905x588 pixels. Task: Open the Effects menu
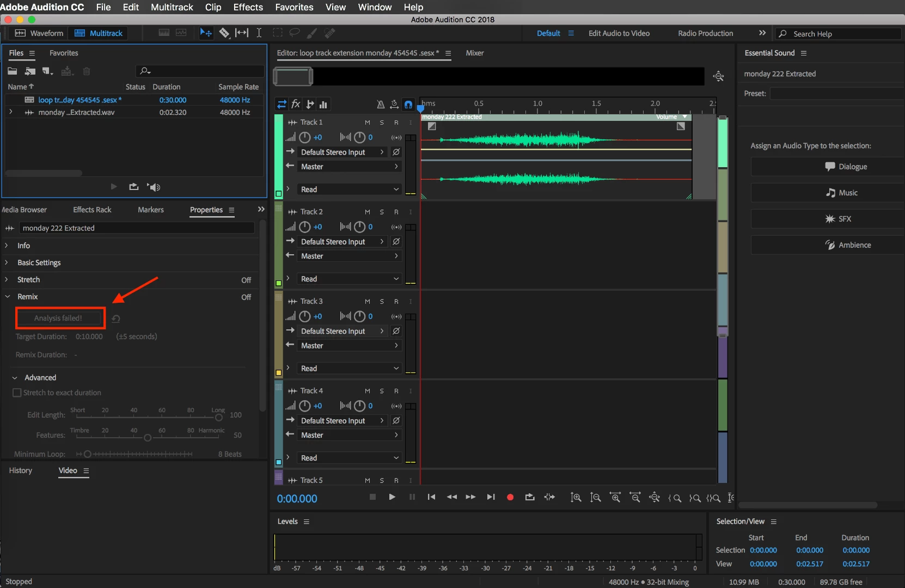click(x=248, y=7)
